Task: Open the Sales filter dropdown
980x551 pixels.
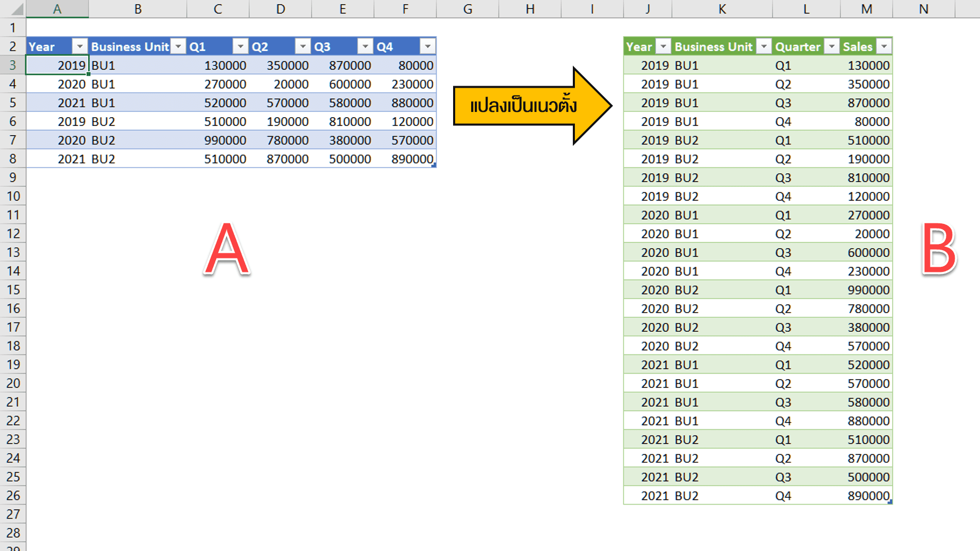Action: 885,46
